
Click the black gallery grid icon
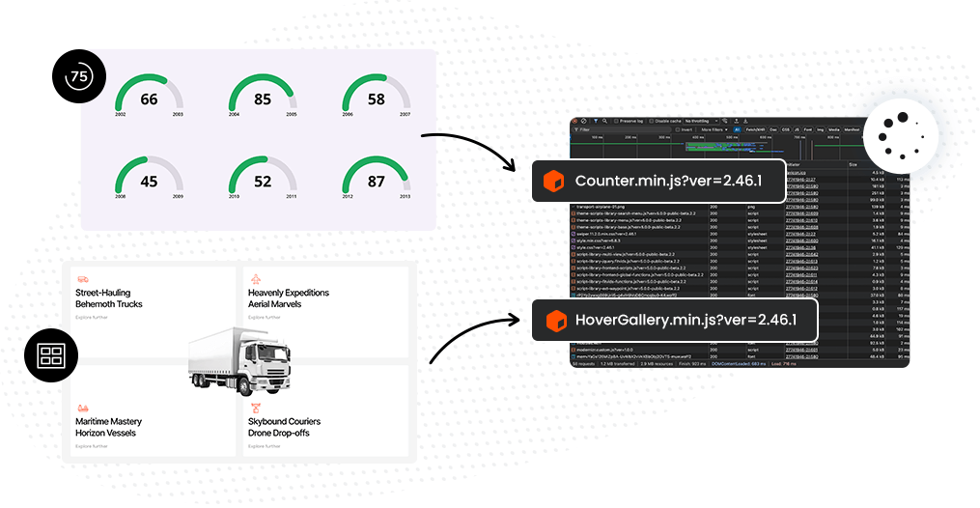(x=49, y=354)
